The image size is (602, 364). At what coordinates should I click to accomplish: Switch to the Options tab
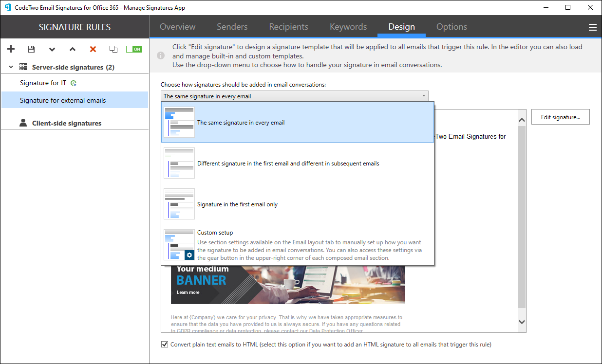click(x=451, y=27)
